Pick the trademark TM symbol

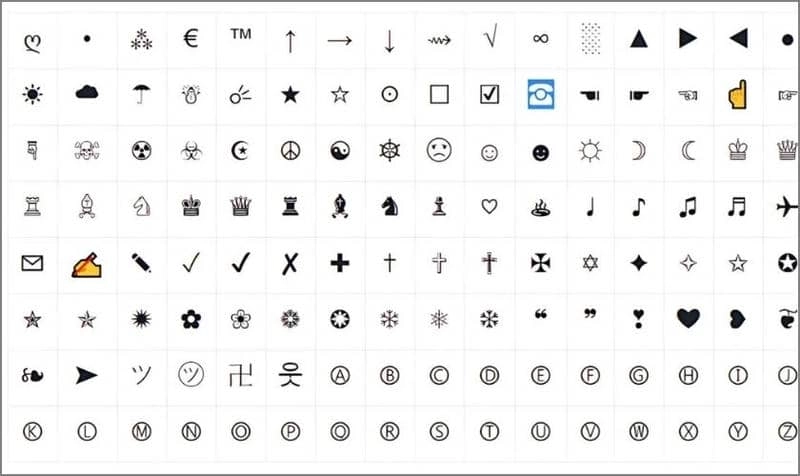pyautogui.click(x=241, y=34)
